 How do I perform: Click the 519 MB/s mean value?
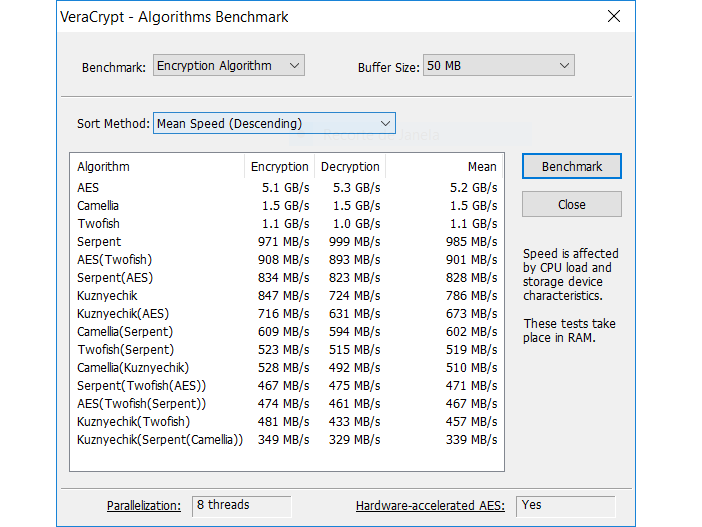click(471, 350)
